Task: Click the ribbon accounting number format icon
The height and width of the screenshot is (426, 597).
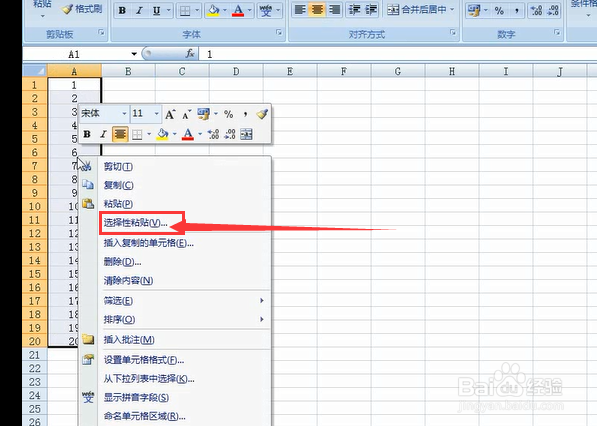Action: click(x=474, y=11)
